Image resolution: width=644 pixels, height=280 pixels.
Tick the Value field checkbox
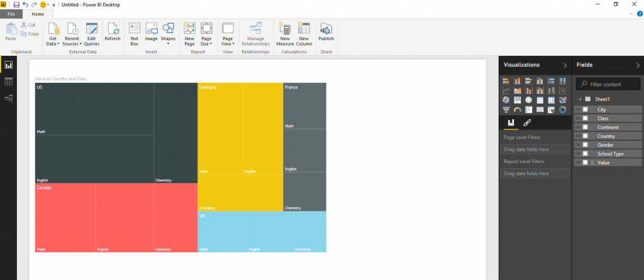[x=586, y=163]
